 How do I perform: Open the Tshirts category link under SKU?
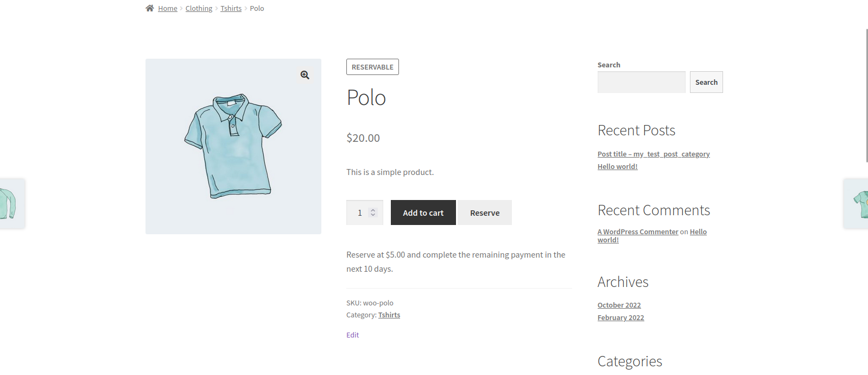pos(389,315)
